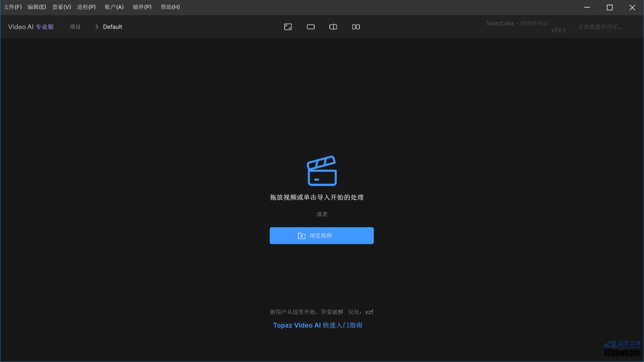Click the 浏览视频 button
Screen dimensions: 644x362
(321, 236)
